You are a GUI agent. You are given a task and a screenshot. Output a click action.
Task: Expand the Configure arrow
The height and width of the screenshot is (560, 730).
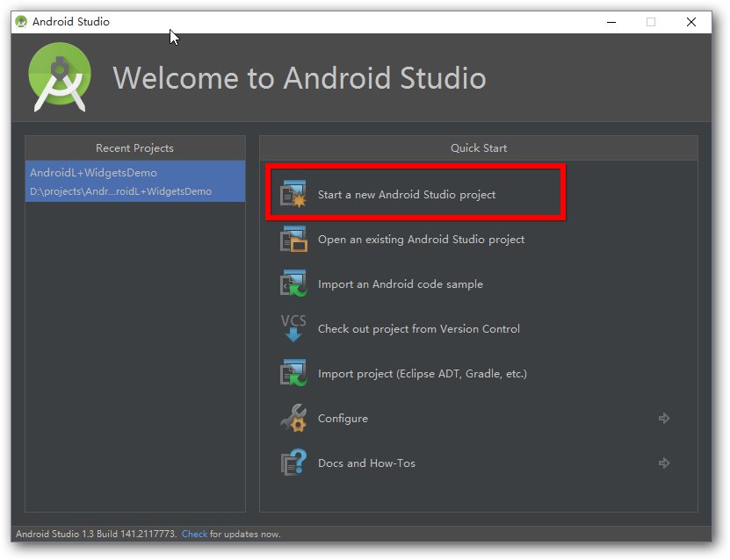[664, 418]
